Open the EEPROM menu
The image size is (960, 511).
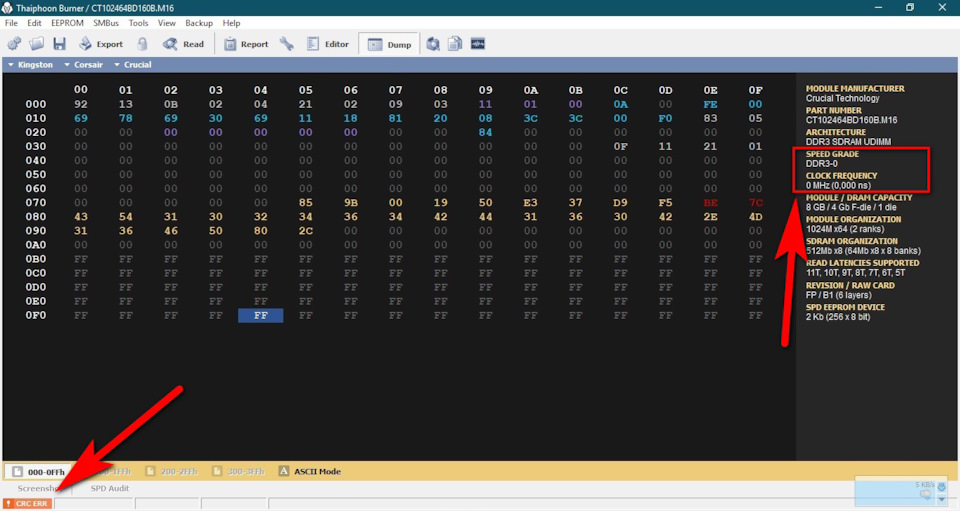(x=66, y=23)
